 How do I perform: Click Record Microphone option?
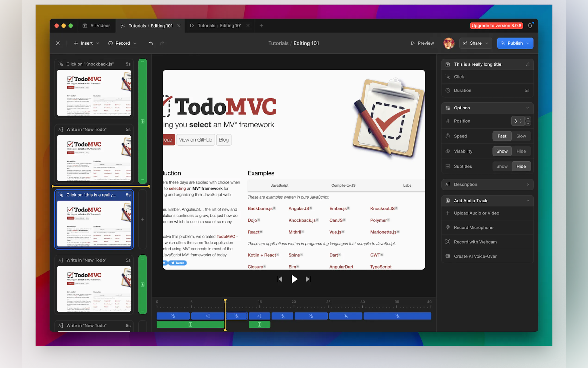[x=473, y=227]
